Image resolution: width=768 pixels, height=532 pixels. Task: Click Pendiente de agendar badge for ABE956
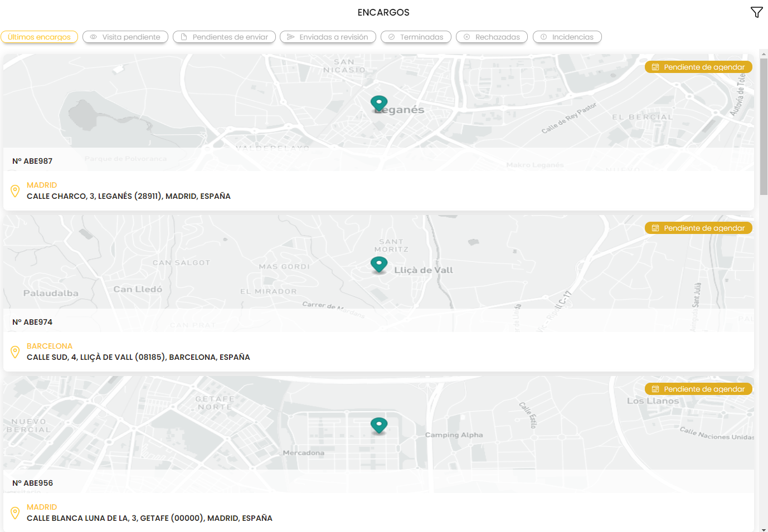coord(698,389)
